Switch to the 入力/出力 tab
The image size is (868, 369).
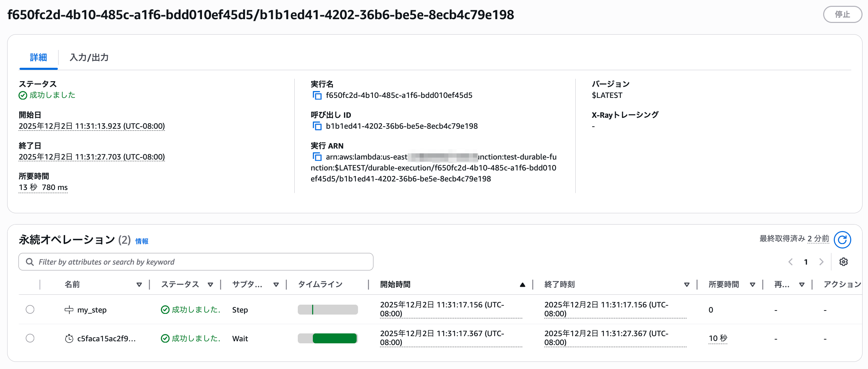[x=89, y=58]
